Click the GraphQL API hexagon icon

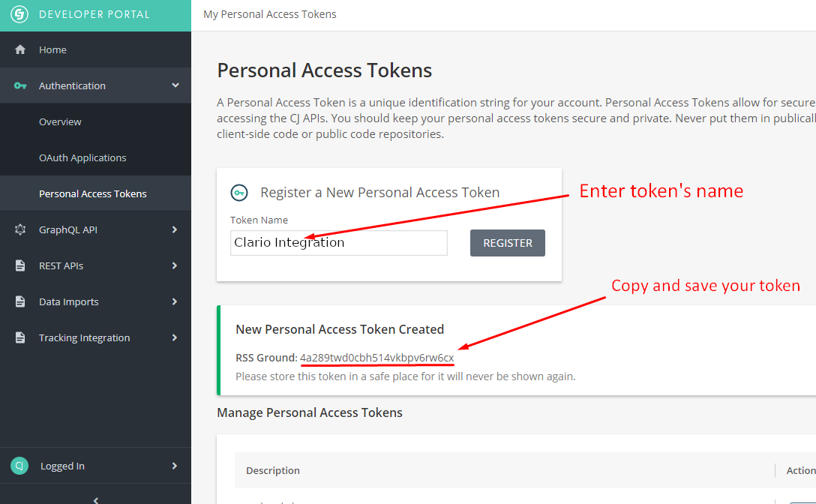tap(20, 229)
